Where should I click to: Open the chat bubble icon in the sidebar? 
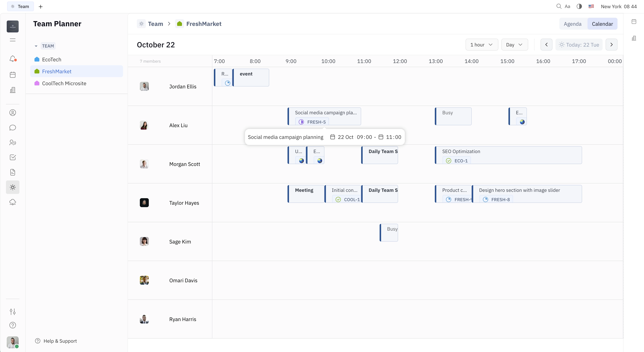12,128
